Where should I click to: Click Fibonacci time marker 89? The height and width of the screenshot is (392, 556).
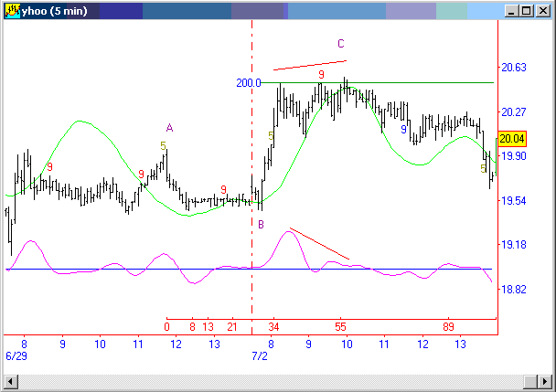coord(448,326)
